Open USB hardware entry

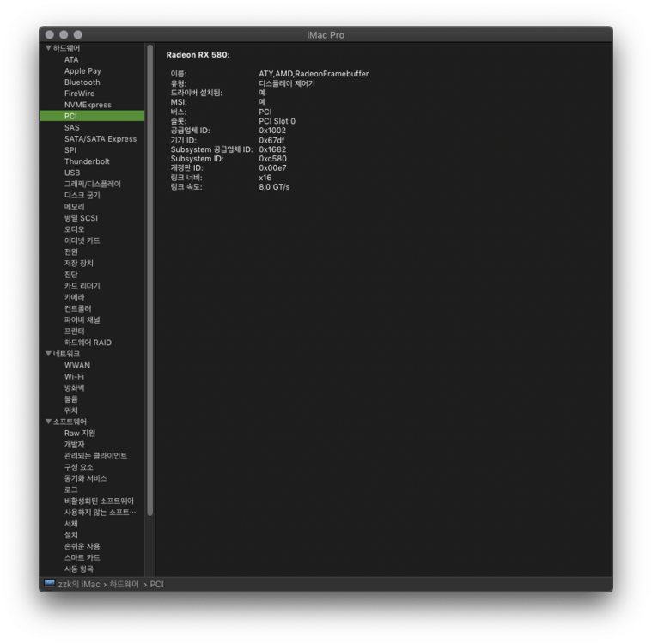point(72,173)
